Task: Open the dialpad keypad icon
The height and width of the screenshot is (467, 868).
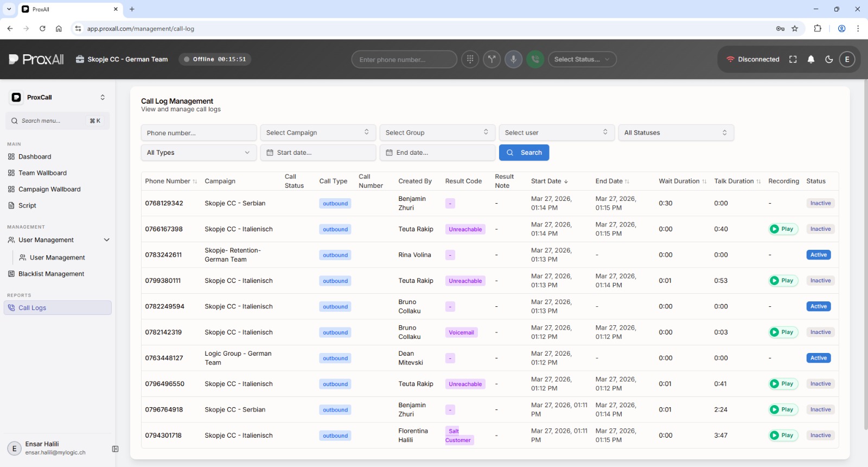Action: [x=470, y=59]
